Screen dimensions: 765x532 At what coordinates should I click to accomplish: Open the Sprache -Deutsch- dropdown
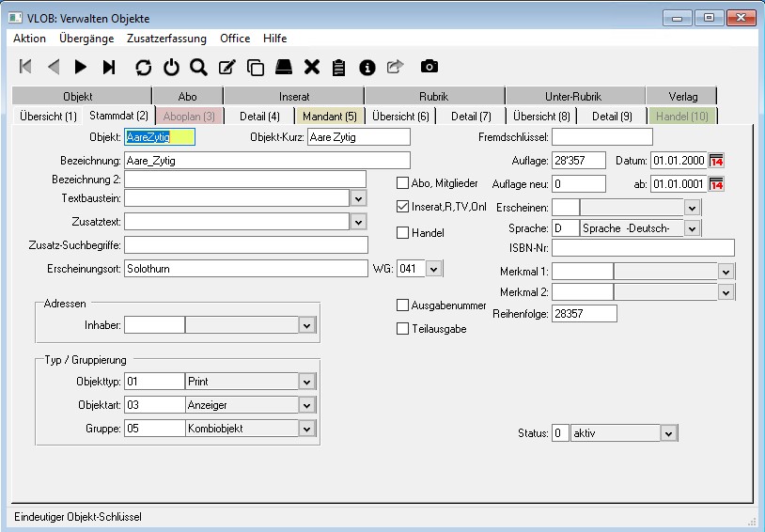click(x=692, y=228)
